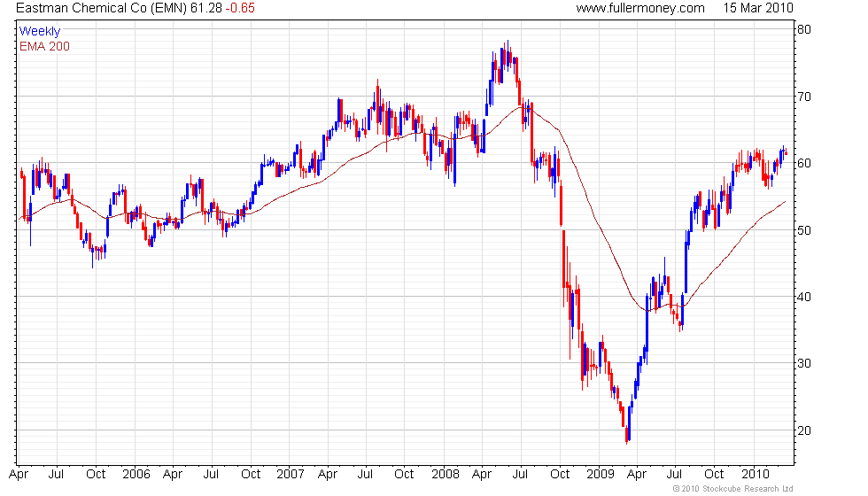Click the Stockcube Research Ltd copyright text

pyautogui.click(x=733, y=489)
